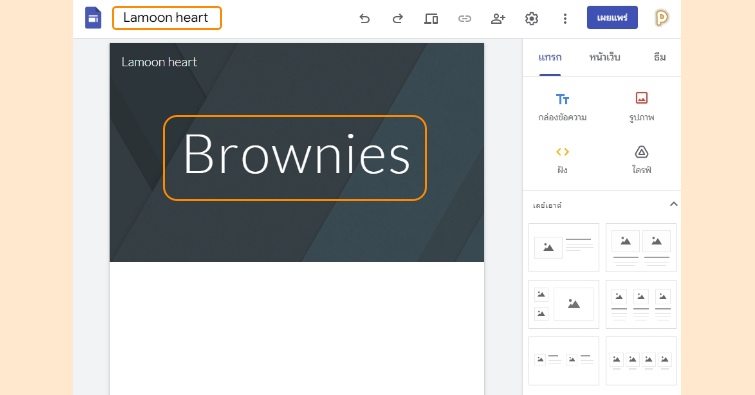Choose the three-column image layout
The image size is (755, 395).
click(641, 304)
